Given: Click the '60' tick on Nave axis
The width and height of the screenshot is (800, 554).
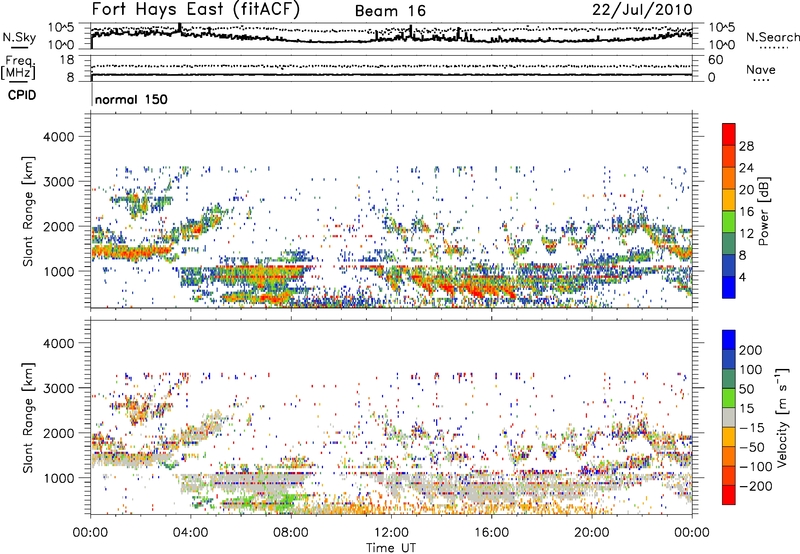Looking at the screenshot, I should [x=715, y=60].
